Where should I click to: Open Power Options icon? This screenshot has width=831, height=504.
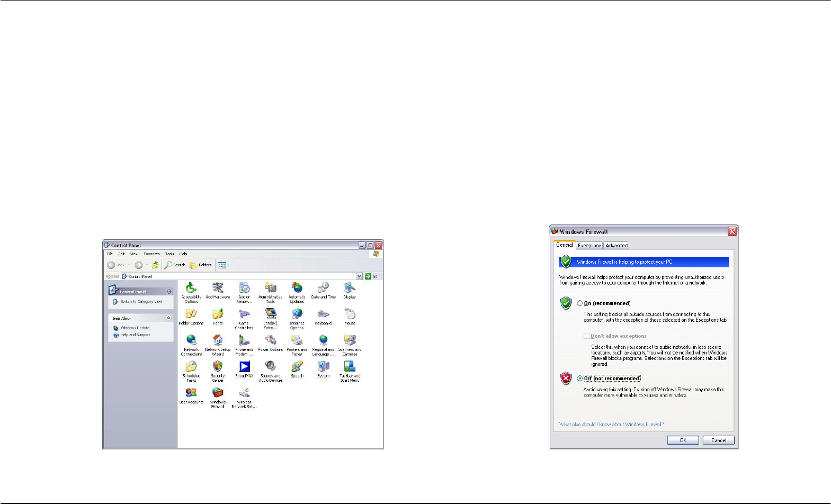pyautogui.click(x=271, y=343)
